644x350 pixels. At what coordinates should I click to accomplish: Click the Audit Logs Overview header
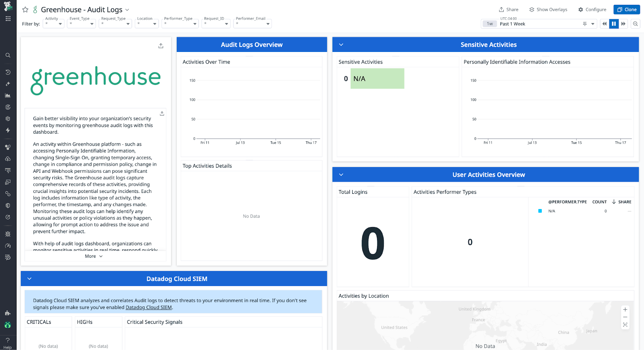point(252,45)
